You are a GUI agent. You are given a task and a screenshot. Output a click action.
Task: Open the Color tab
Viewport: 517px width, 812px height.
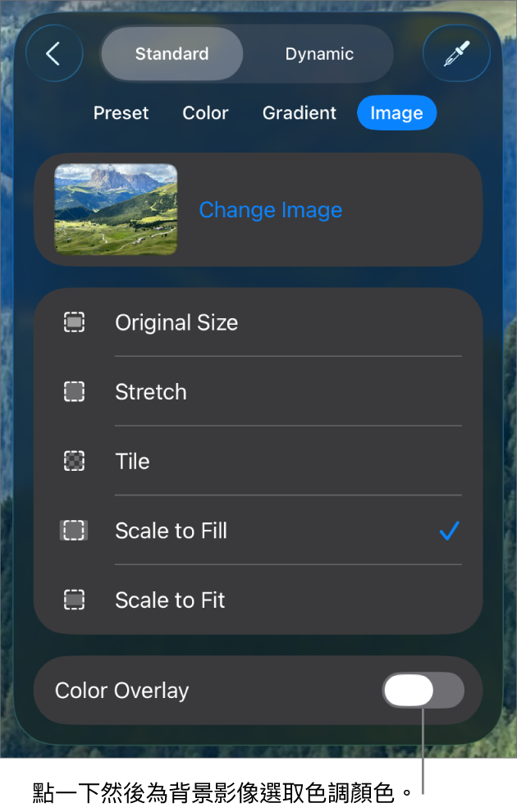[x=205, y=113]
